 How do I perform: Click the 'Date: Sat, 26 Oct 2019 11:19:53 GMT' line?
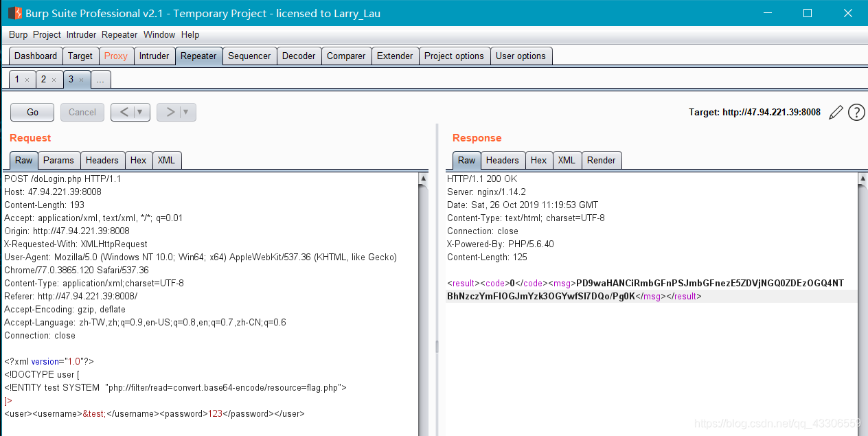(523, 205)
